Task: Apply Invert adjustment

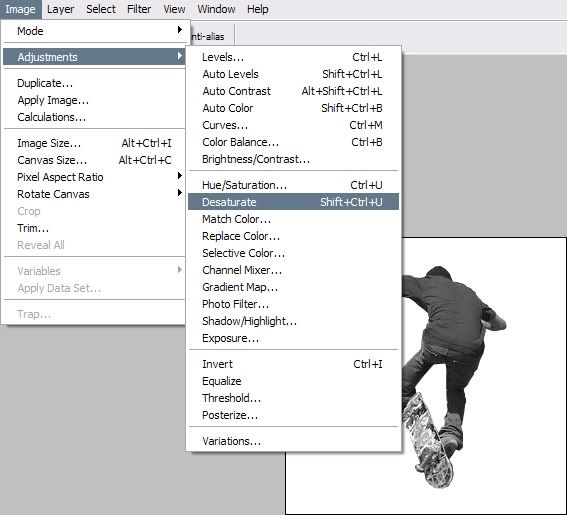Action: [x=293, y=364]
